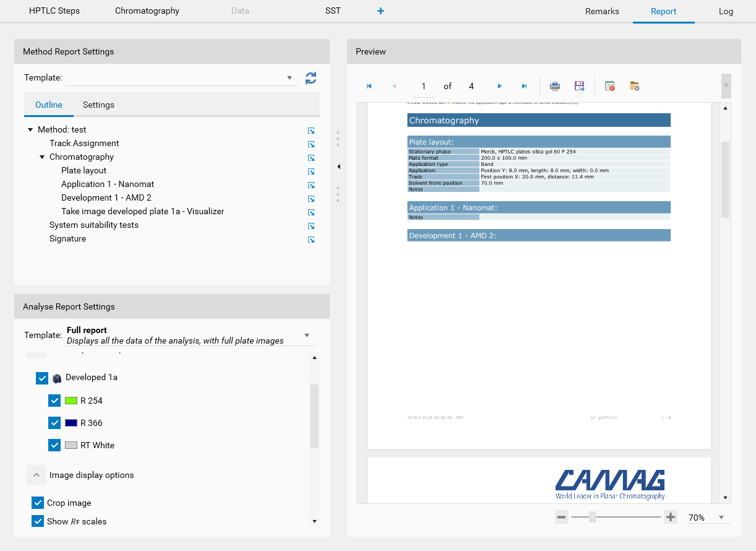
Task: Click navigate icon for Application 1 - Nanomat
Action: click(x=311, y=184)
